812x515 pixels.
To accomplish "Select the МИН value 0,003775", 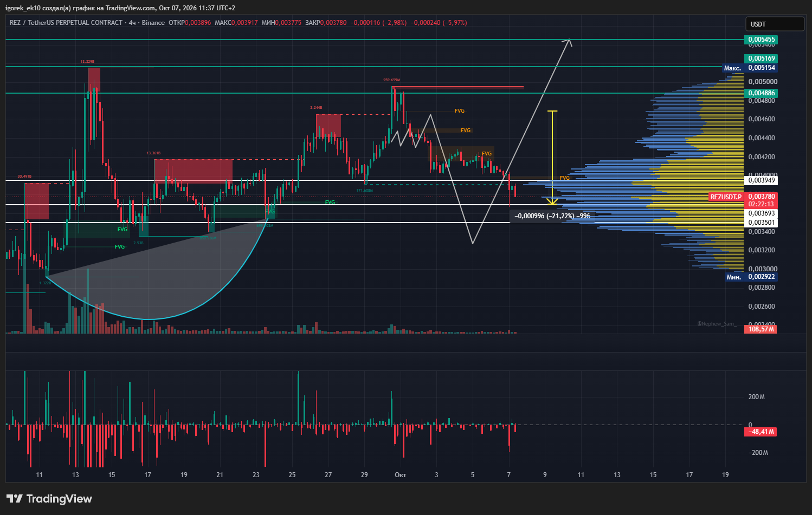I will [288, 23].
